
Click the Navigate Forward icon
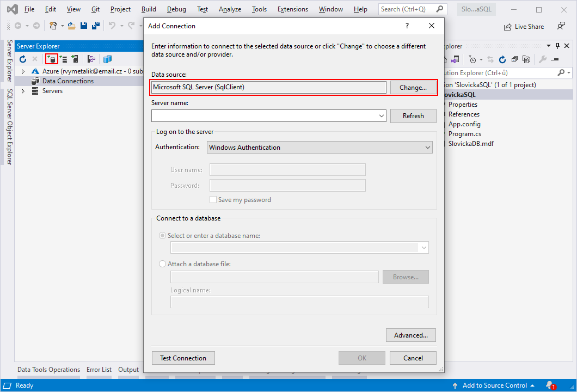[x=36, y=26]
